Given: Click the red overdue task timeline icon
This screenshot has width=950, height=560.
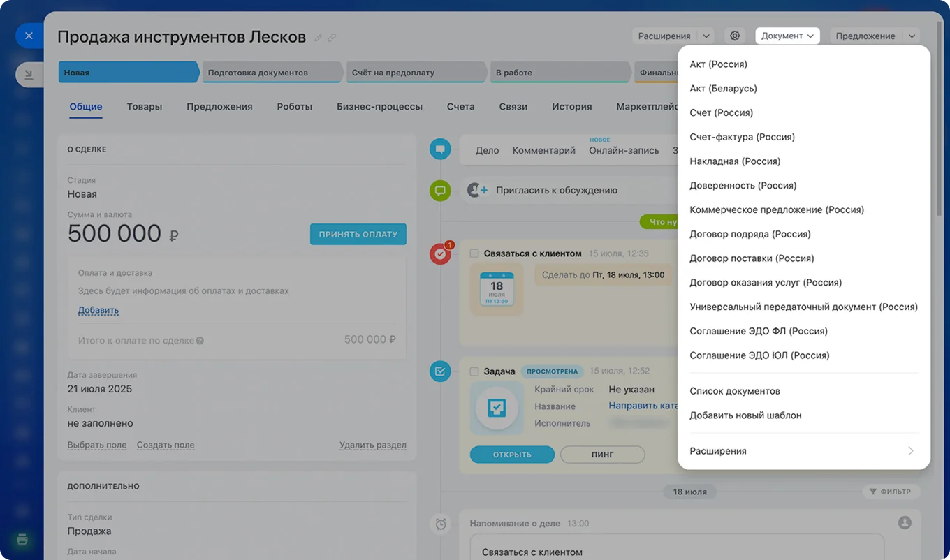Looking at the screenshot, I should pyautogui.click(x=440, y=254).
